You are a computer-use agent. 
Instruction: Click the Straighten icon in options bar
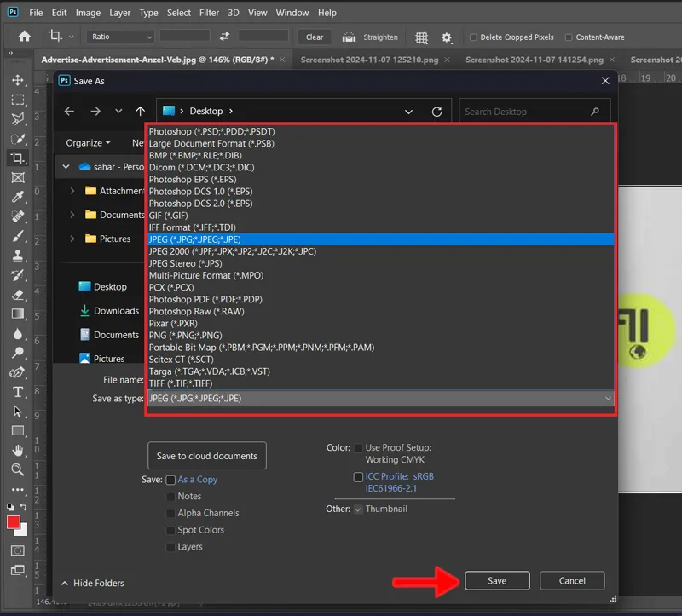(349, 37)
